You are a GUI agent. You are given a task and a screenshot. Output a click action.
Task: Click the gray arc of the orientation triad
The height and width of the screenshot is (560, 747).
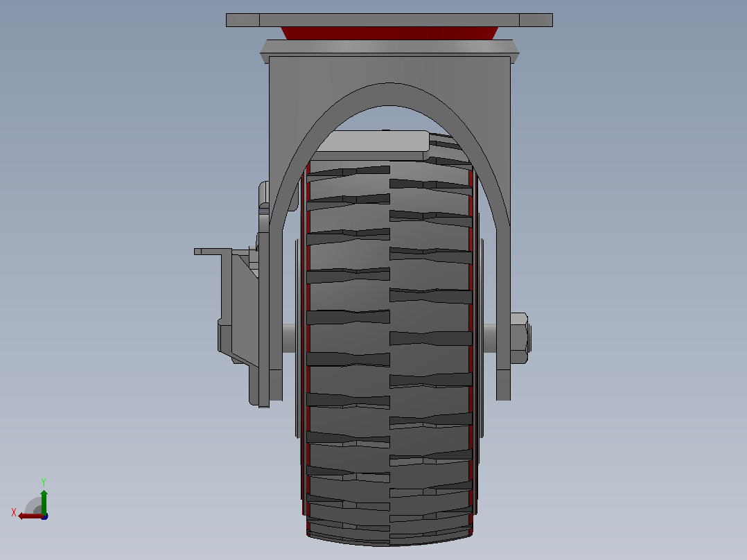point(33,505)
